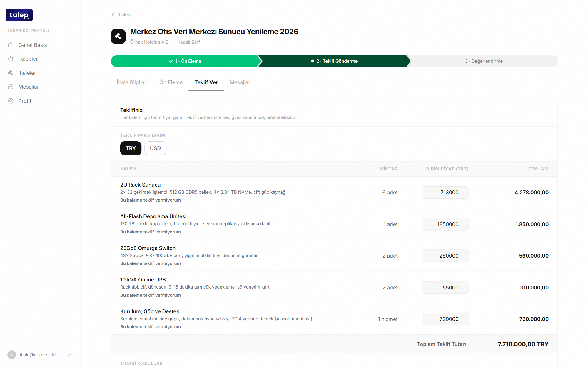Click the 1 hizmet quantity
The width and height of the screenshot is (588, 368).
click(387, 319)
